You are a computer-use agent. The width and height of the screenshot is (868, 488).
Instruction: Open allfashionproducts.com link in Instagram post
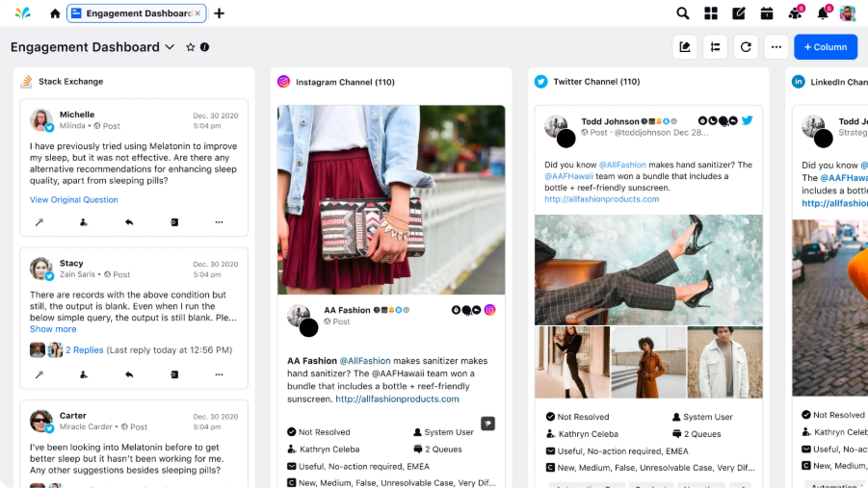[397, 398]
